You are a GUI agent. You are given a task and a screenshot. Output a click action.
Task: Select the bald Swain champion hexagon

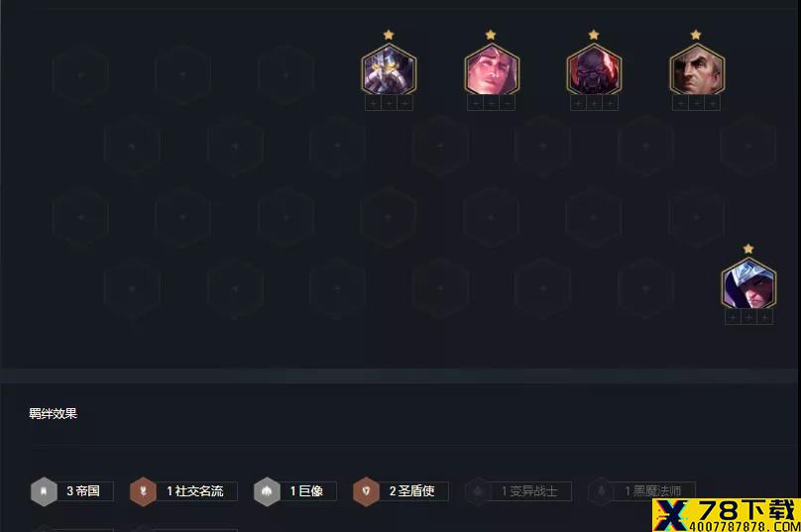click(x=697, y=70)
